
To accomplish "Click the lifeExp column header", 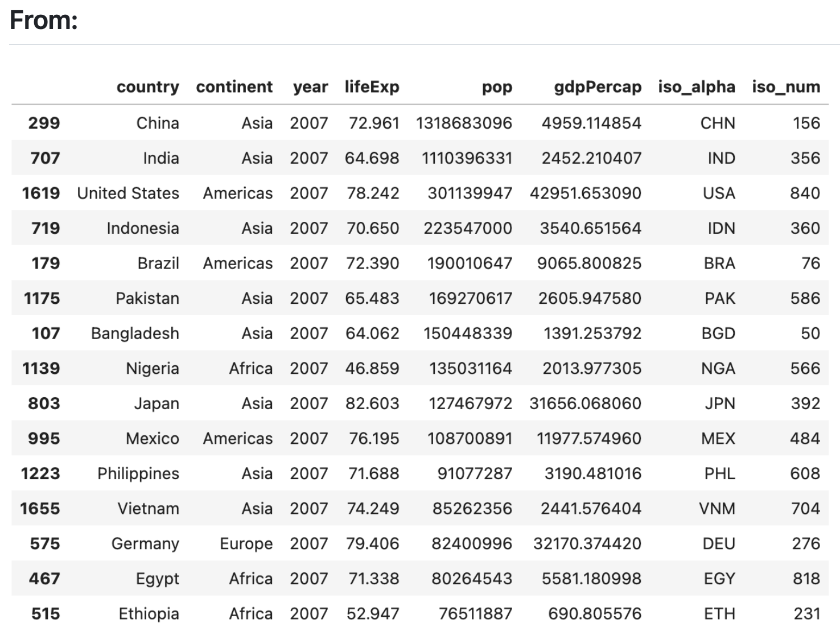I will 372,87.
